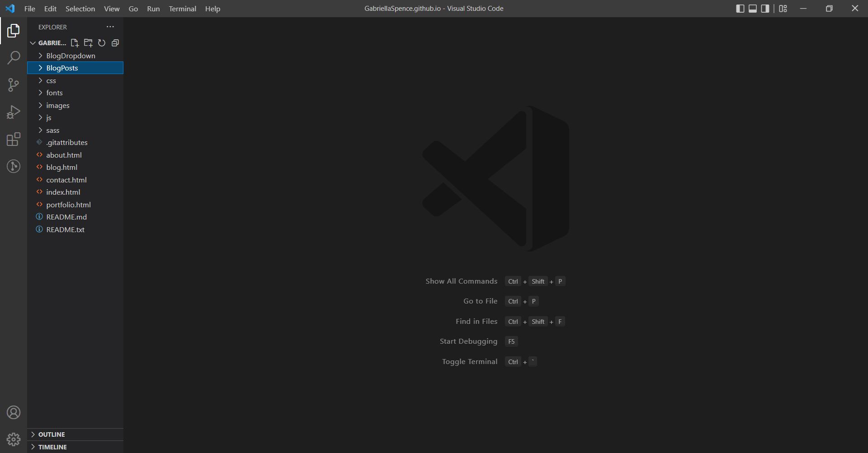The image size is (868, 453).
Task: Expand the sass folder
Action: [x=75, y=130]
